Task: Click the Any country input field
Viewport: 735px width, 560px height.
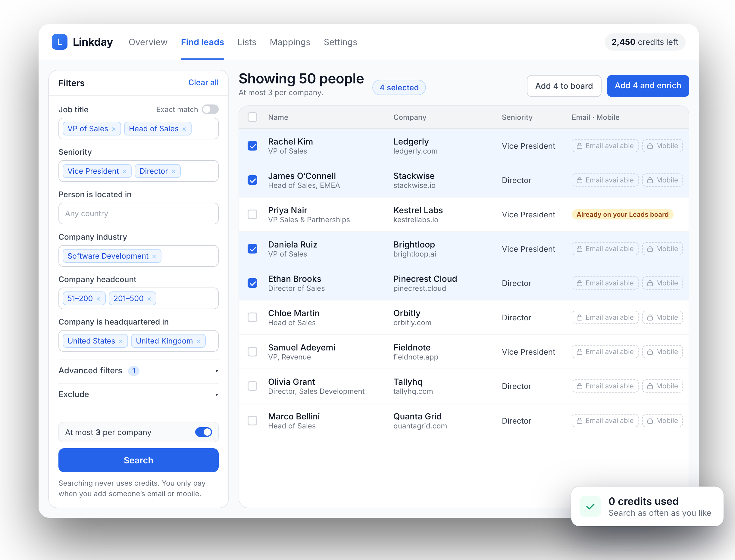Action: click(138, 213)
